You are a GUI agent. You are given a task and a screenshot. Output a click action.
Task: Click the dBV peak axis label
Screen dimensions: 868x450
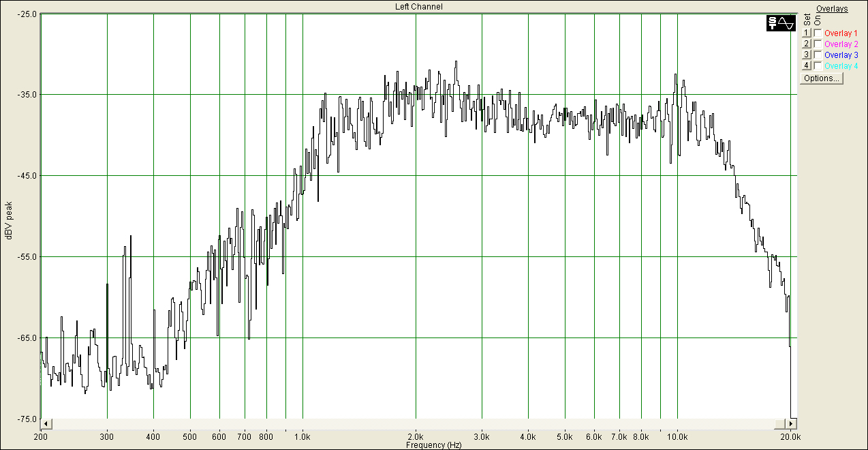tap(9, 220)
